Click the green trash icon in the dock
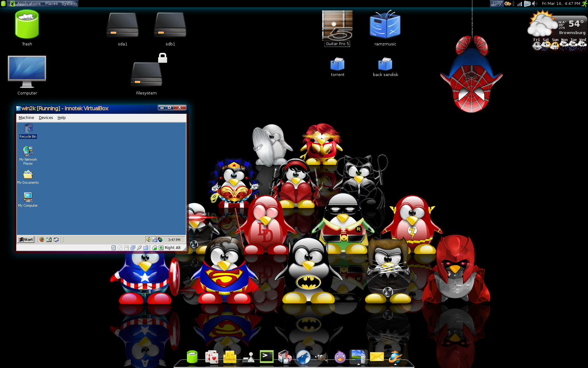The width and height of the screenshot is (588, 368). (x=192, y=357)
